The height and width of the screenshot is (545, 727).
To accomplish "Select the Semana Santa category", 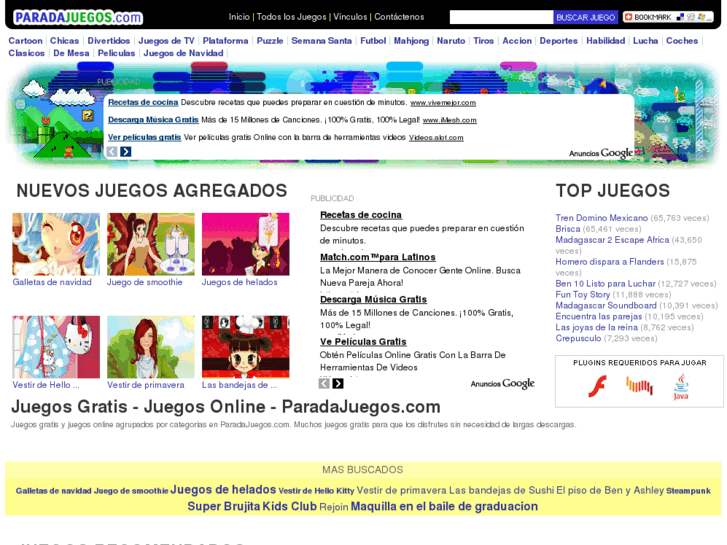I will click(322, 41).
